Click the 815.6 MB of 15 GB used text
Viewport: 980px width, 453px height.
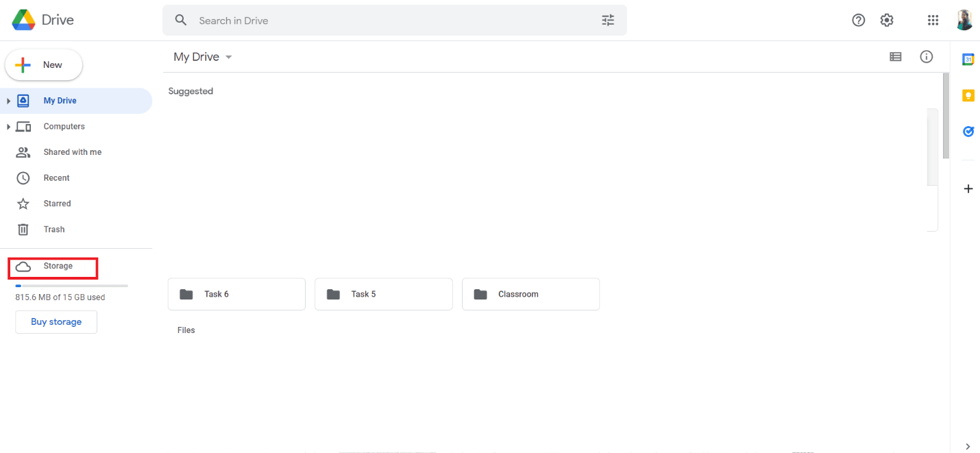[x=60, y=297]
